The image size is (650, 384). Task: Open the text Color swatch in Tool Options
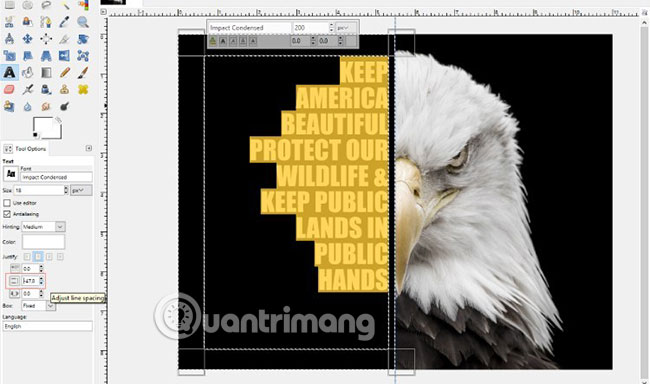point(44,242)
